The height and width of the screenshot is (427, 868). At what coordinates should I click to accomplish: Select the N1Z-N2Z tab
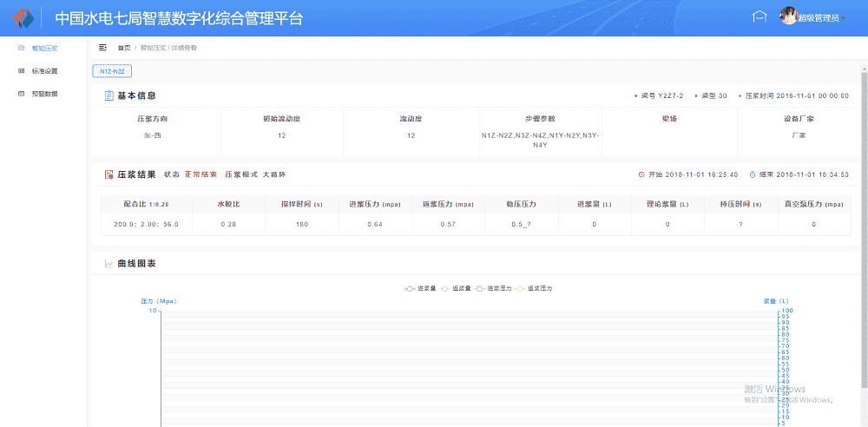click(x=112, y=70)
